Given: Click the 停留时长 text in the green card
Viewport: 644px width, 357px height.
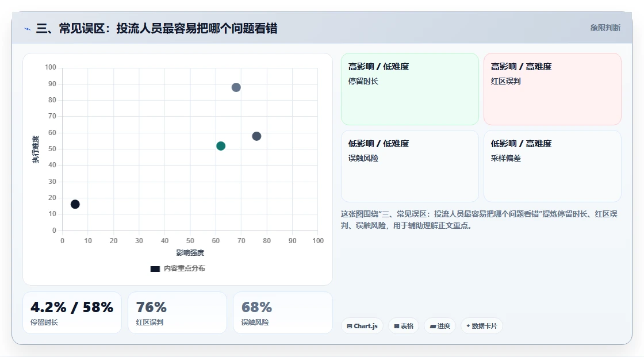Looking at the screenshot, I should pos(363,81).
